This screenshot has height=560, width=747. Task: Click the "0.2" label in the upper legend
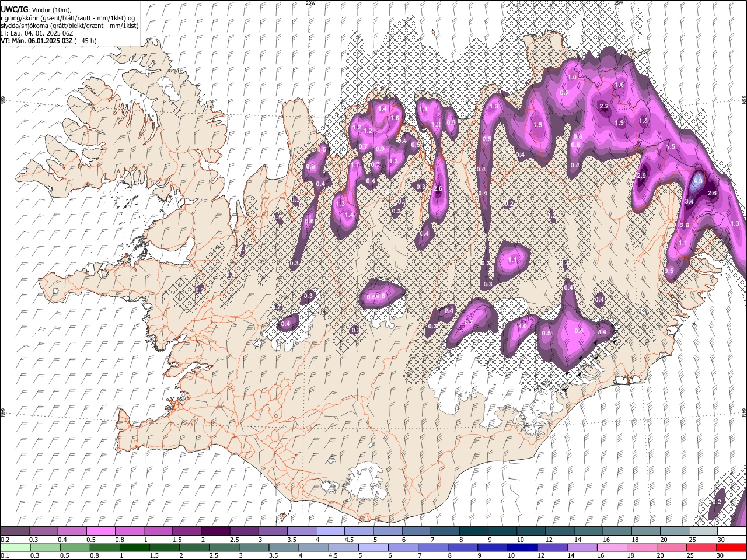click(5, 540)
